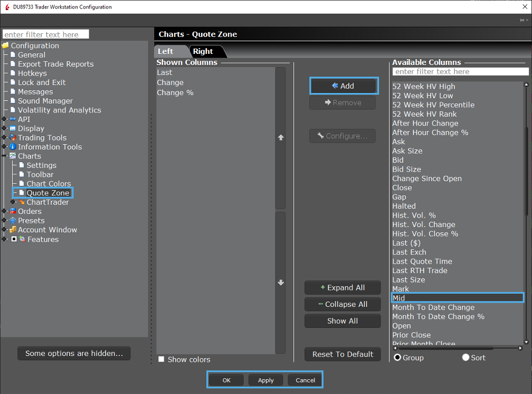Enable the Show colors checkbox
This screenshot has width=532, height=394.
tap(161, 359)
